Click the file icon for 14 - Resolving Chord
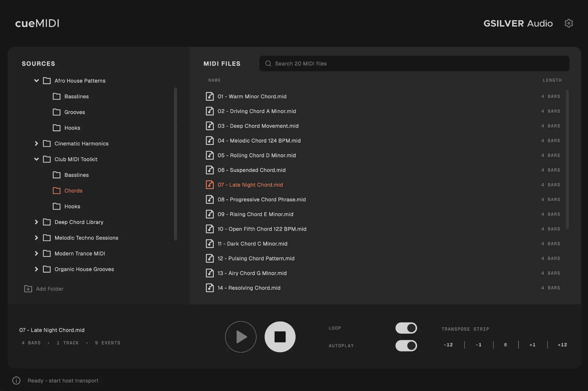The width and height of the screenshot is (588, 391). 210,288
